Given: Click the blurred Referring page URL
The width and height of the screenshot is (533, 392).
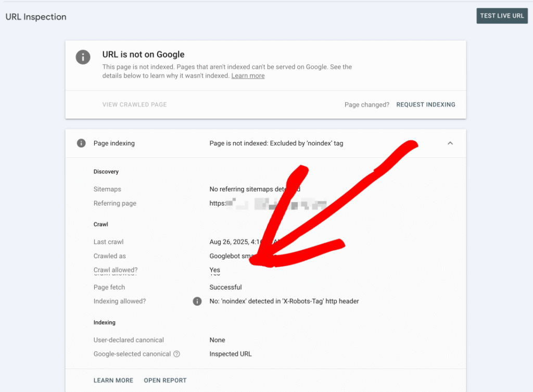Looking at the screenshot, I should (x=268, y=204).
